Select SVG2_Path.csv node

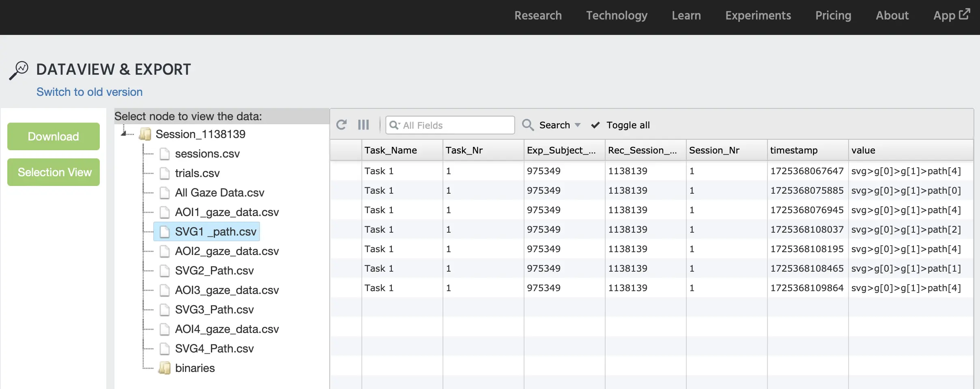click(x=214, y=271)
